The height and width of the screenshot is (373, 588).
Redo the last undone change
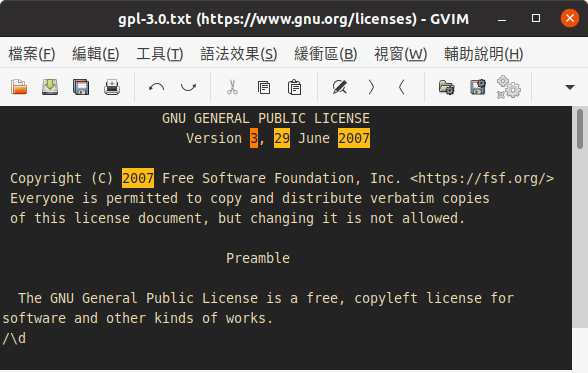(188, 87)
